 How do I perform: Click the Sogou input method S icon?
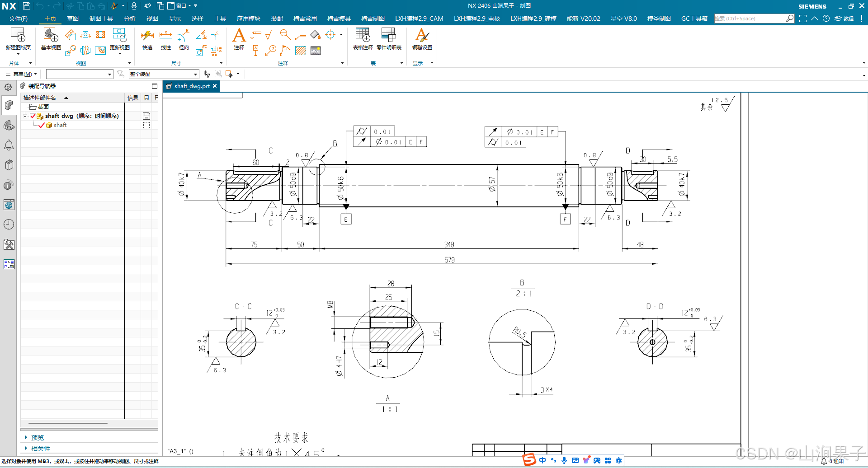(529, 460)
